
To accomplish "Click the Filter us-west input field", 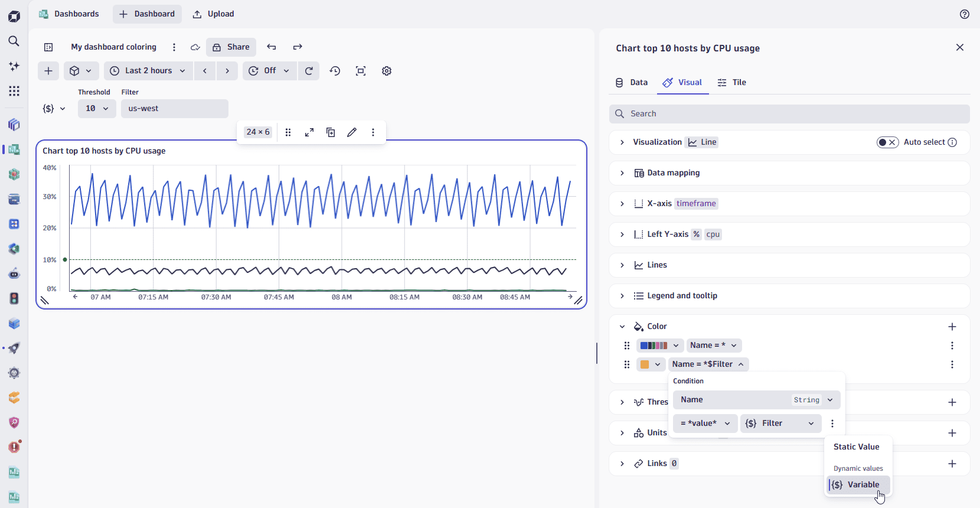I will point(175,109).
